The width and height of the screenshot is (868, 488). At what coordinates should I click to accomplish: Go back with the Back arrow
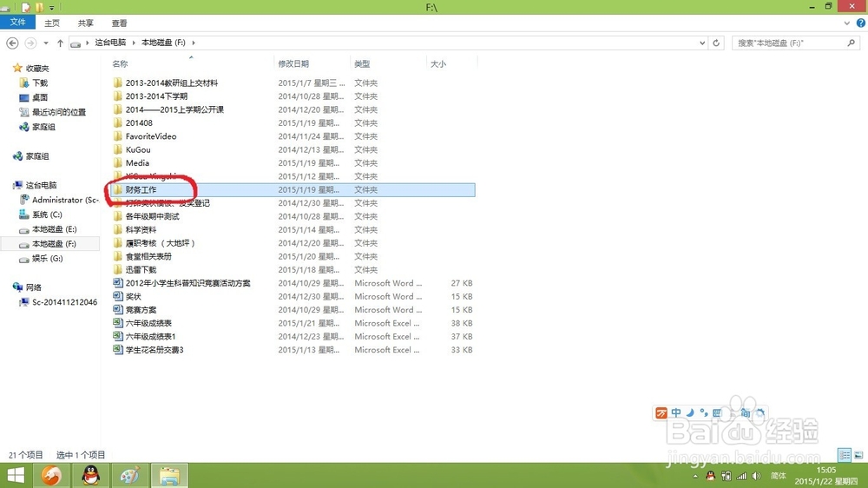tap(12, 43)
